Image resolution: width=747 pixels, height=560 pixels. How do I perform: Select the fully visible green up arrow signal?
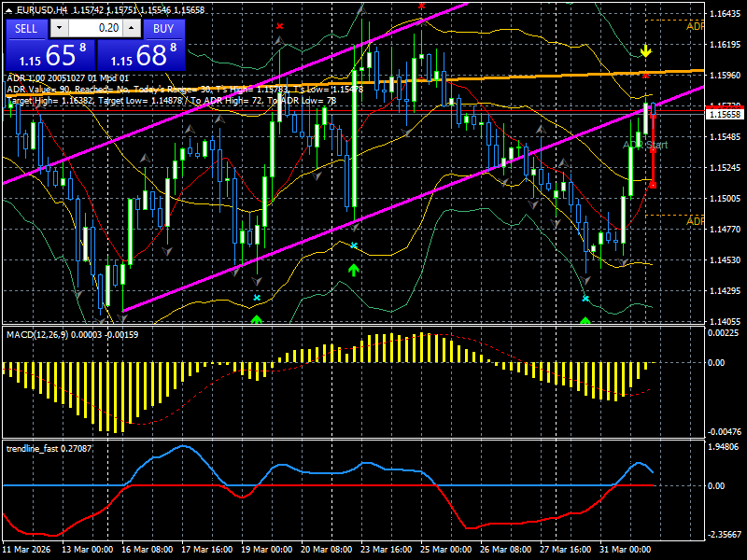click(x=353, y=270)
